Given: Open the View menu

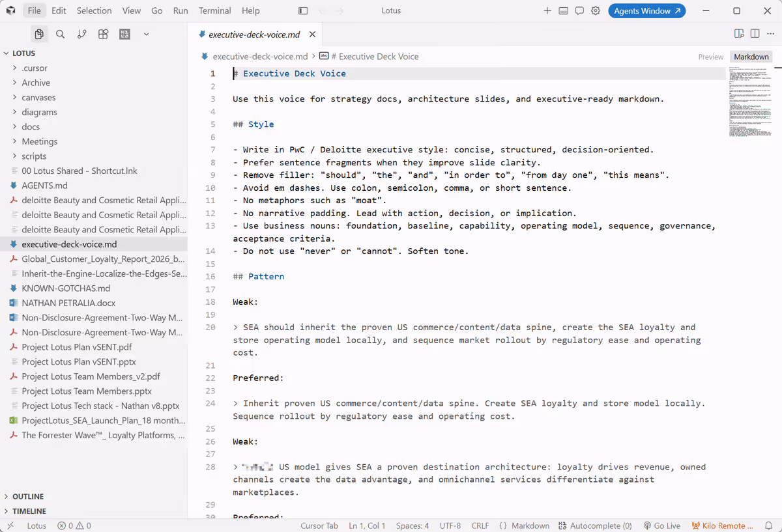Looking at the screenshot, I should click(x=132, y=10).
